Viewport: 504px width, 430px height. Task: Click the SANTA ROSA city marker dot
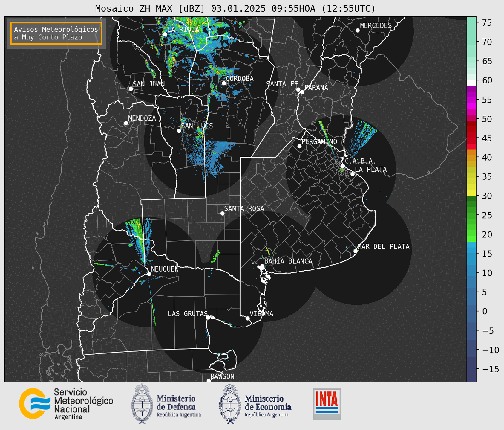pyautogui.click(x=222, y=213)
